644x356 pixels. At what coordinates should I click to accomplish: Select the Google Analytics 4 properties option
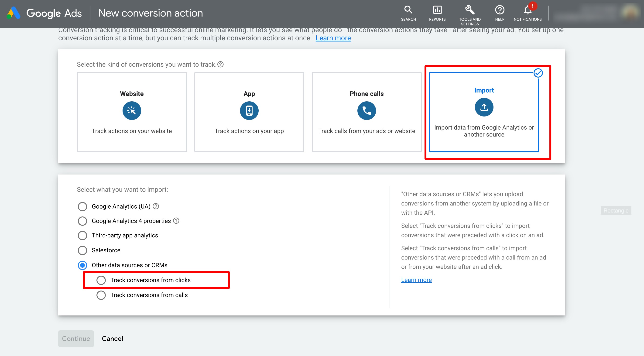click(x=82, y=221)
